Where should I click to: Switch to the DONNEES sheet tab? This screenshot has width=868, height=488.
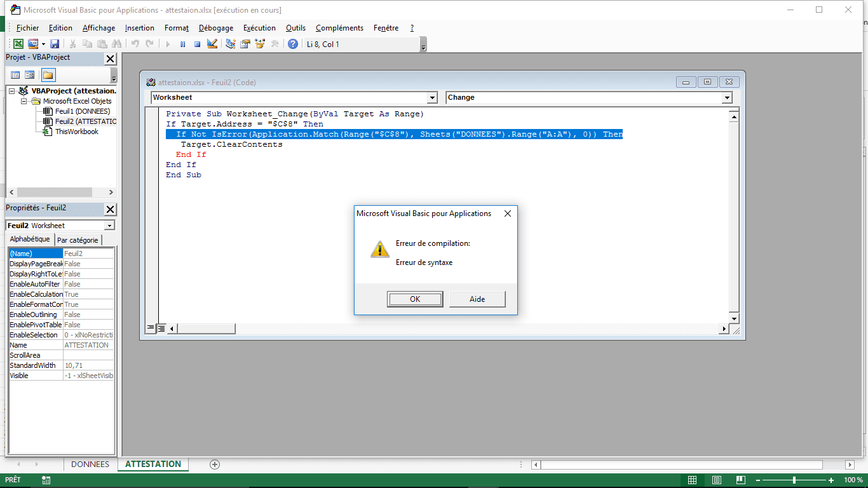pyautogui.click(x=90, y=464)
